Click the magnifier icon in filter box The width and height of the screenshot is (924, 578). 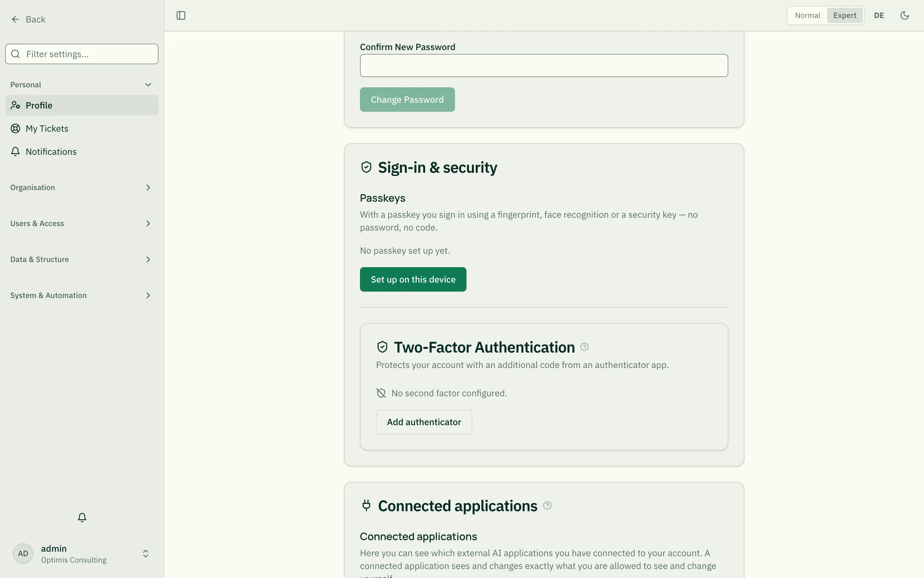[16, 54]
